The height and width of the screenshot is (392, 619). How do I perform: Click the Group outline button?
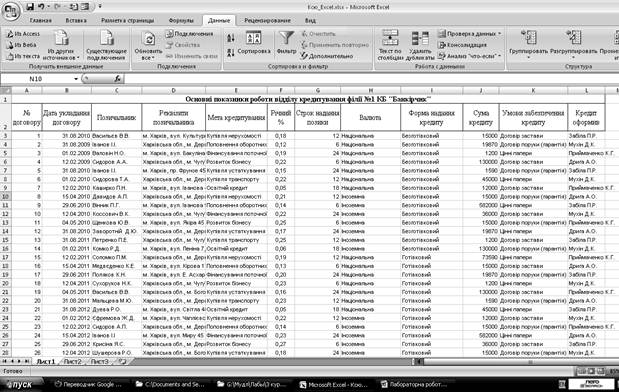pyautogui.click(x=528, y=45)
